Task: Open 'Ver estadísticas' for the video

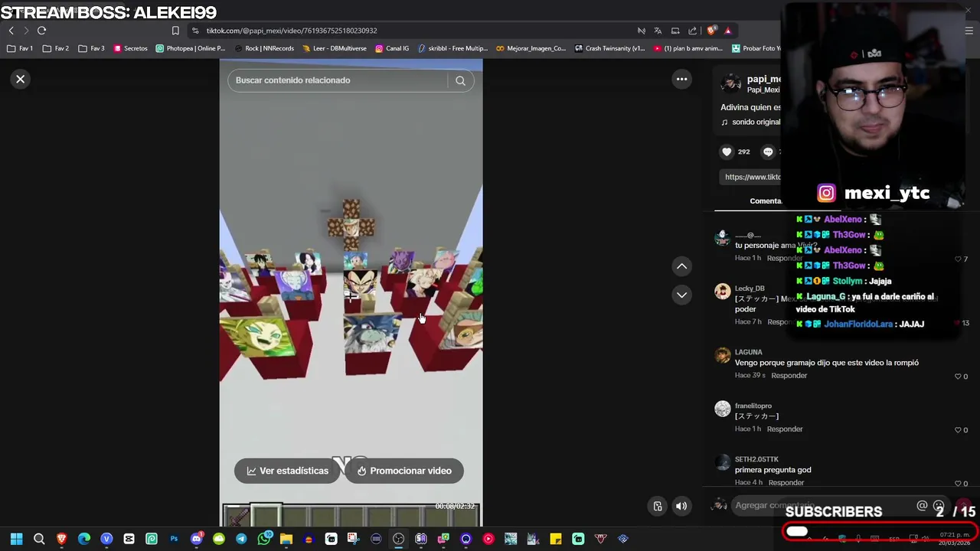Action: tap(287, 471)
